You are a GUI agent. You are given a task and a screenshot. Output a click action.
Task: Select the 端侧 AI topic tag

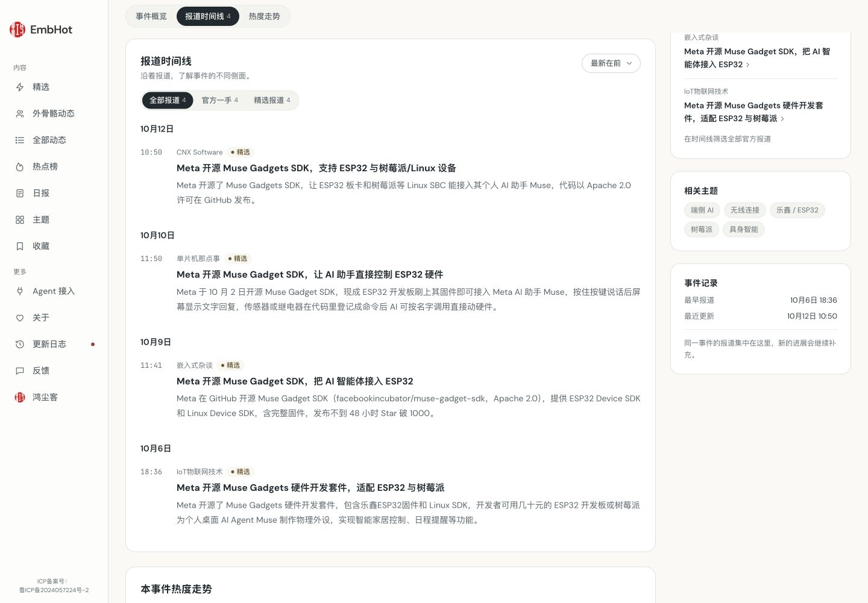click(x=702, y=210)
